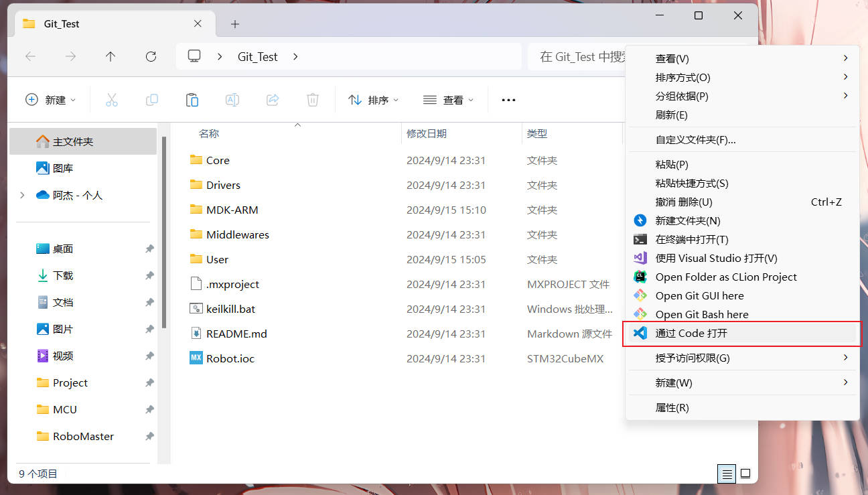Open the 新建 dropdown in toolbar
The width and height of the screenshot is (868, 495).
[51, 100]
